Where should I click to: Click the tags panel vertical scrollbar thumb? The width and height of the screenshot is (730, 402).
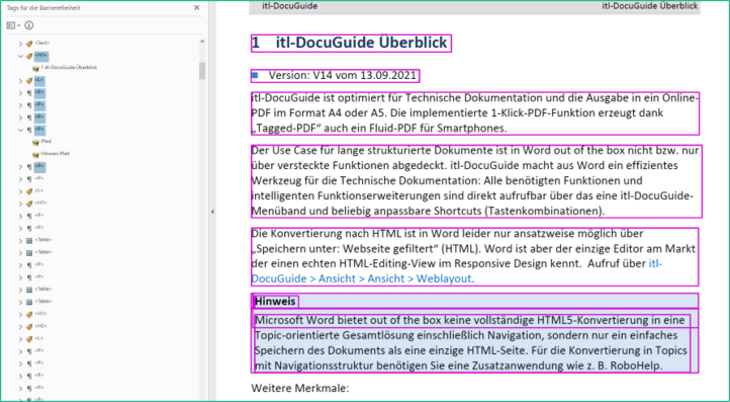[x=202, y=71]
